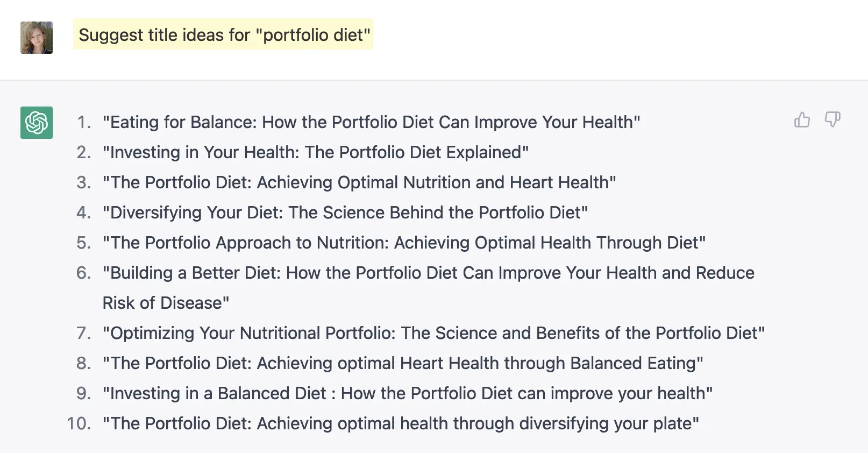Click the list number "1." marker
This screenshot has width=868, height=453.
84,122
